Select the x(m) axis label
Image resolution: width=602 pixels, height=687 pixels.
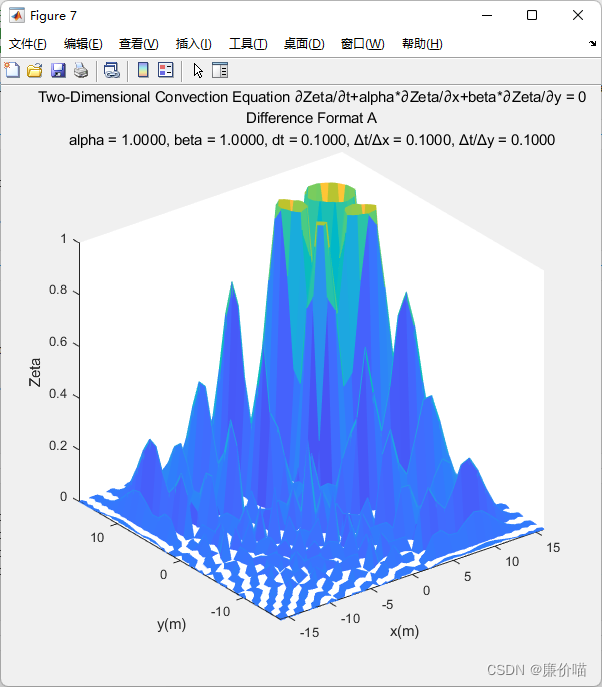[404, 631]
